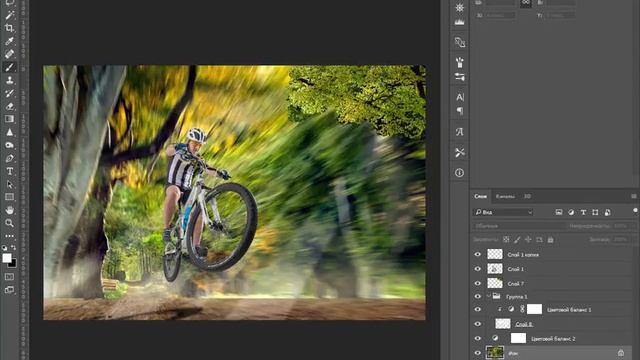The height and width of the screenshot is (360, 640).
Task: Open the Glyphs panel icon
Action: click(460, 132)
